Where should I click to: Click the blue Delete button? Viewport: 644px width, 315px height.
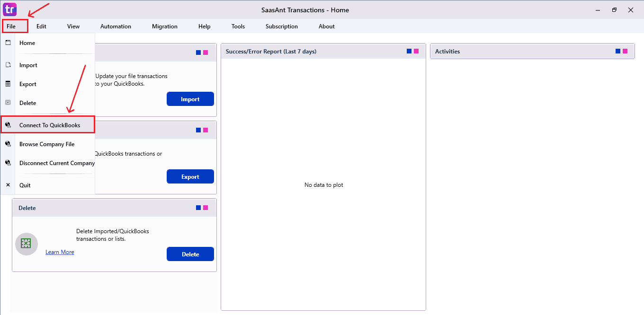190,254
